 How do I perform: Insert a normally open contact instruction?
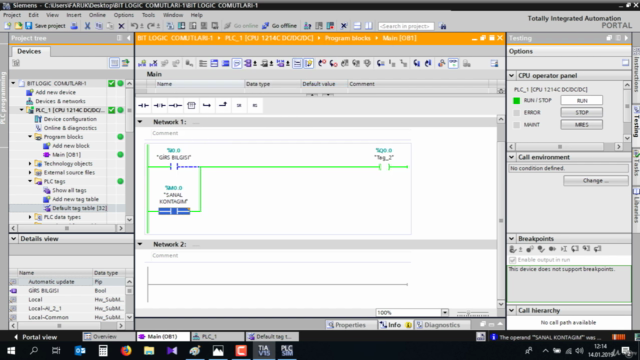click(x=143, y=105)
